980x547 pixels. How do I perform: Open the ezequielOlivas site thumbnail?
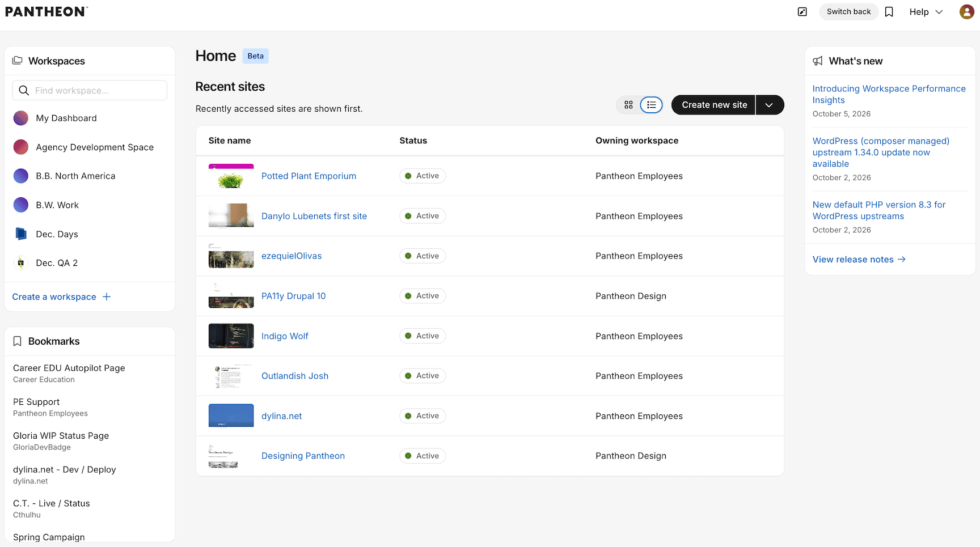coord(231,256)
